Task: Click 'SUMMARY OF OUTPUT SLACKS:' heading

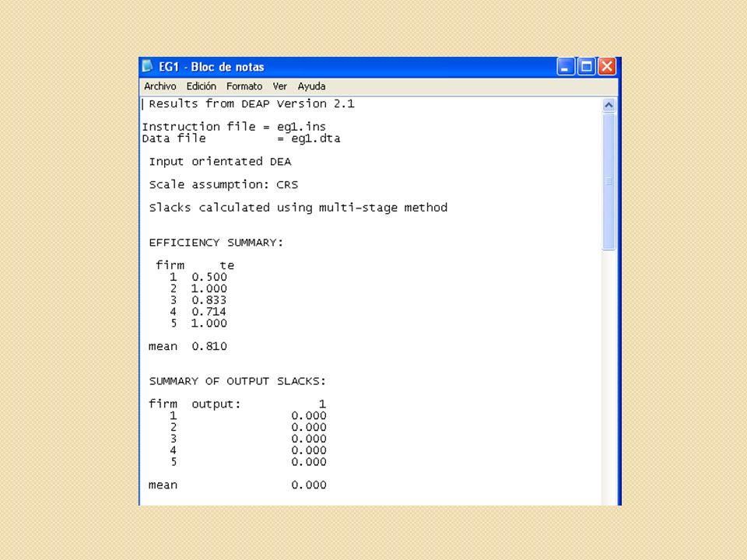Action: tap(237, 381)
